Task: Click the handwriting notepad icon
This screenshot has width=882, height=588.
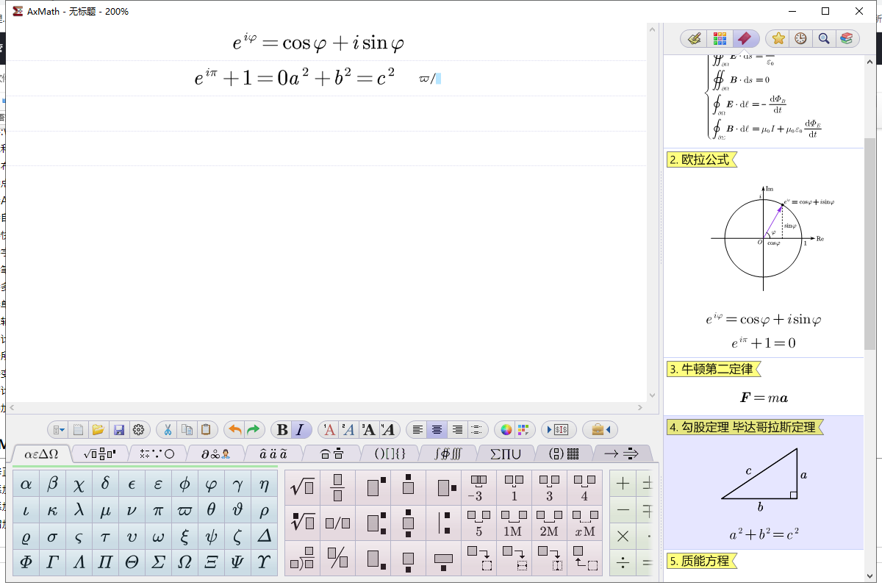Action: [695, 39]
